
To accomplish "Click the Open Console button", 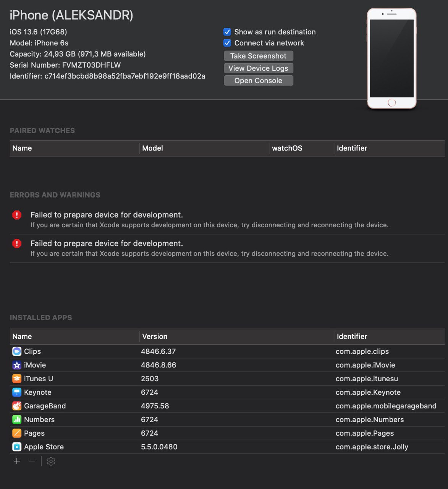I will pyautogui.click(x=259, y=81).
